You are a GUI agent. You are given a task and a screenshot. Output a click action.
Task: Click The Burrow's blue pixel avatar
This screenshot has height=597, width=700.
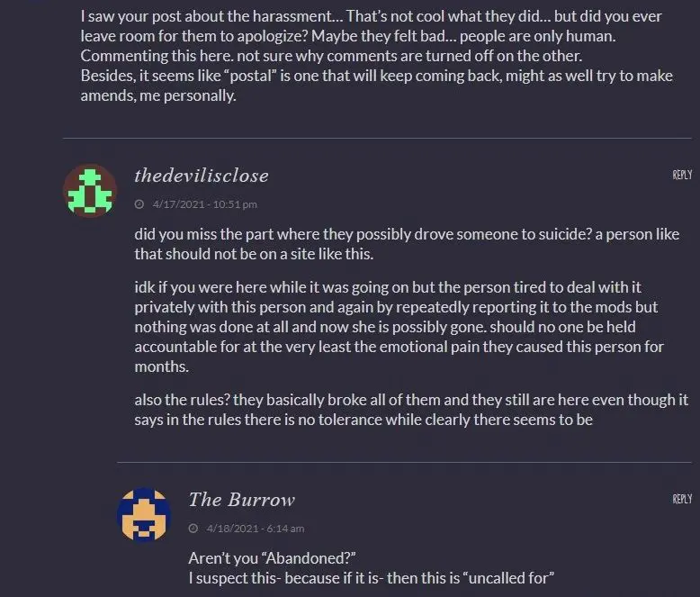(144, 515)
